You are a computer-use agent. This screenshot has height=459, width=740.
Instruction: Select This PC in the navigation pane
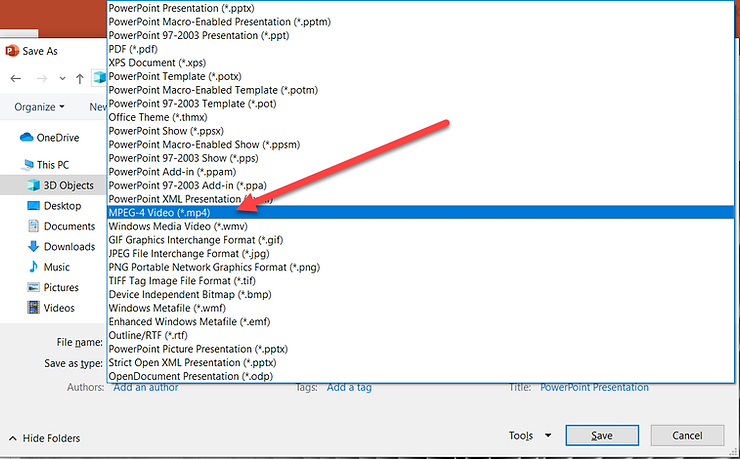point(53,165)
